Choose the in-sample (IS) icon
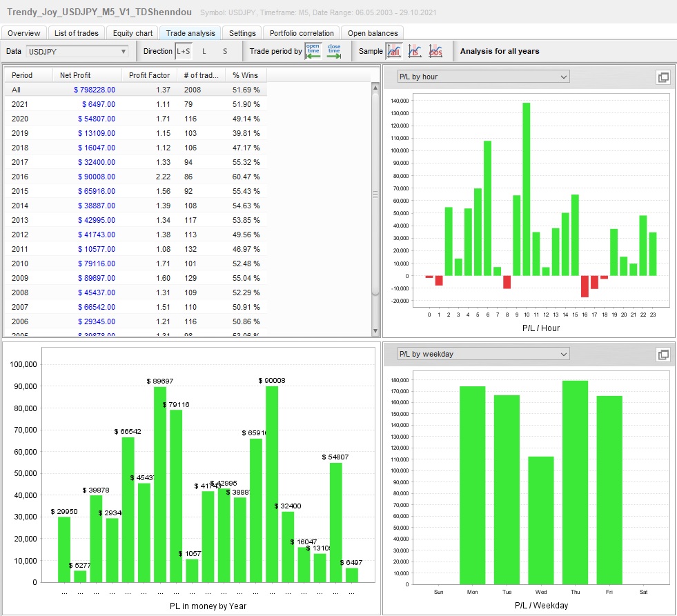 415,51
